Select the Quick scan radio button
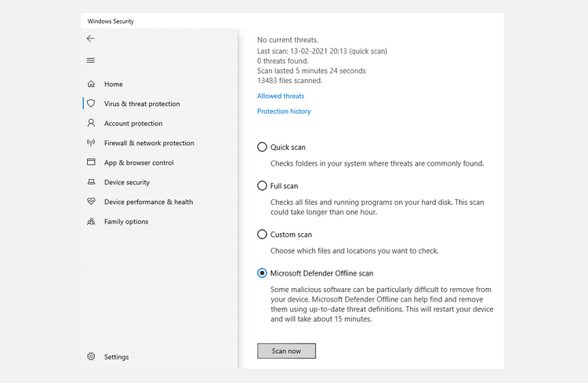The width and height of the screenshot is (588, 383). pos(262,147)
